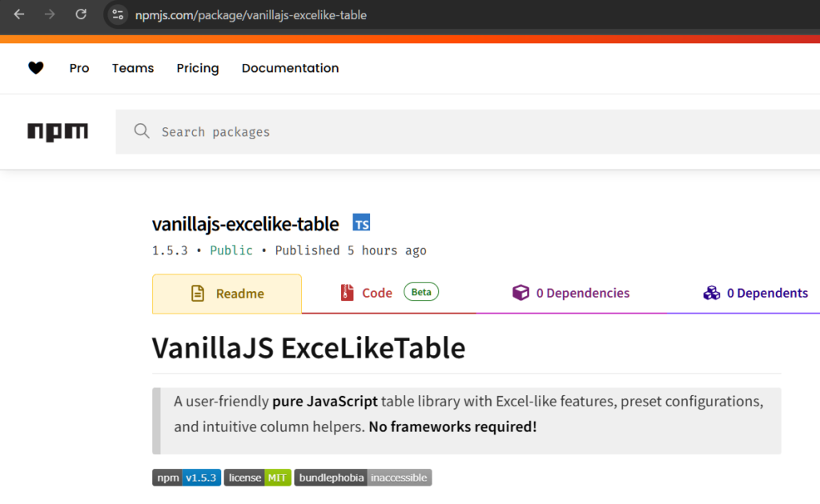Click the Dependents cubes icon

point(712,293)
